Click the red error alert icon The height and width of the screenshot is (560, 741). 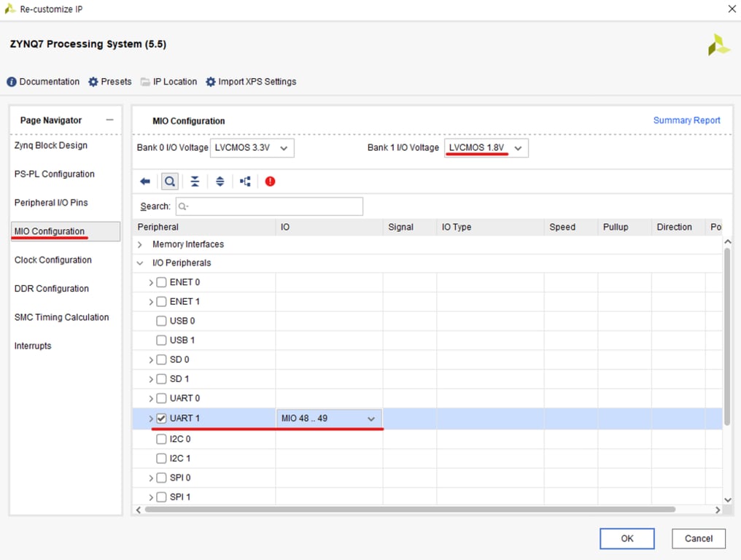click(270, 182)
